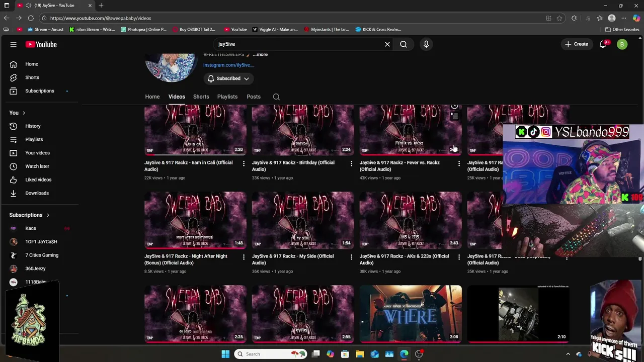Switch to the Posts tab

pyautogui.click(x=254, y=97)
